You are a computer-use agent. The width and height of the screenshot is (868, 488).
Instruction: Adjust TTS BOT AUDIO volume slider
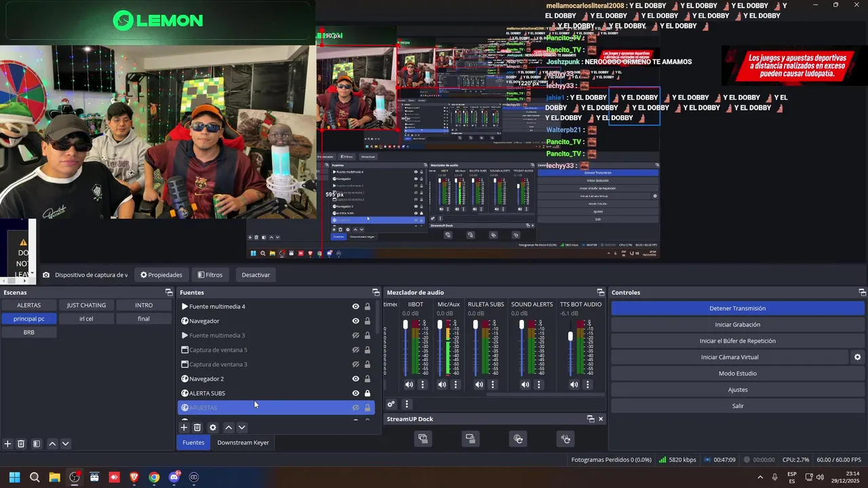(570, 337)
